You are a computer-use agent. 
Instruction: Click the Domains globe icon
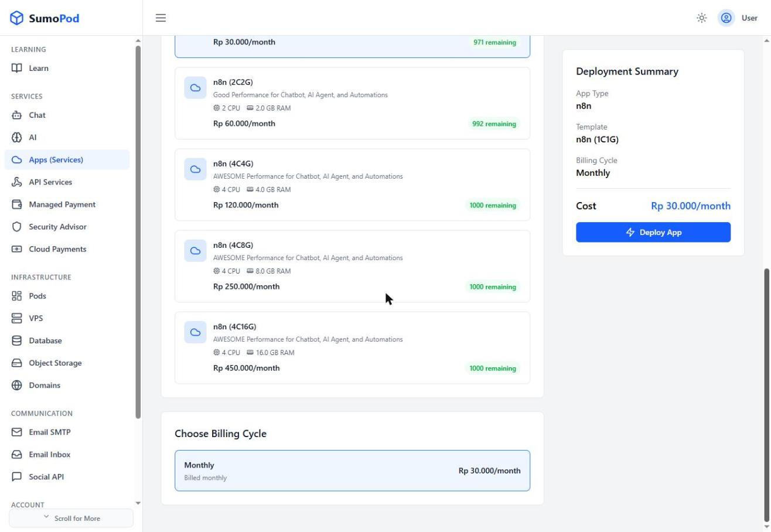pos(17,385)
